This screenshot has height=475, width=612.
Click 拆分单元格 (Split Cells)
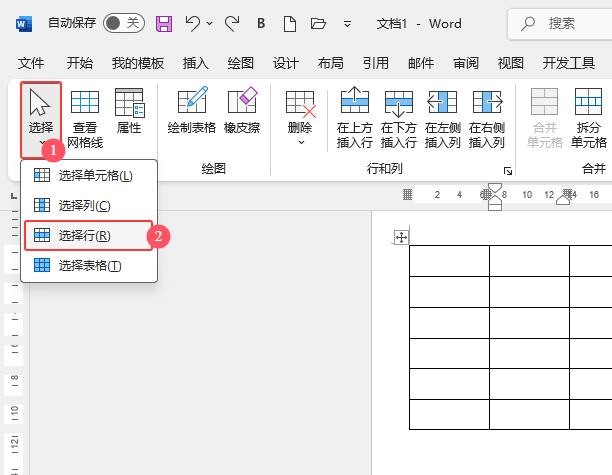coord(588,118)
